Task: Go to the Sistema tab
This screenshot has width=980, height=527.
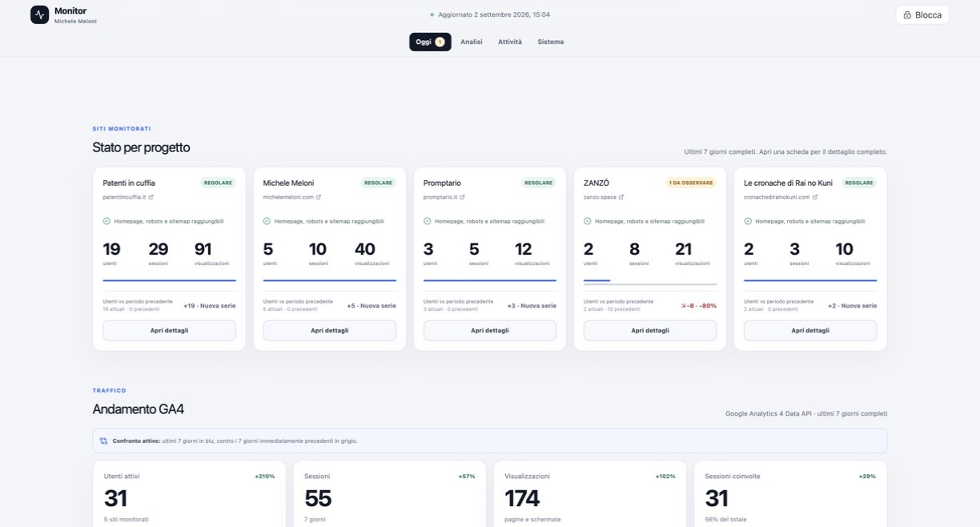Action: (551, 42)
